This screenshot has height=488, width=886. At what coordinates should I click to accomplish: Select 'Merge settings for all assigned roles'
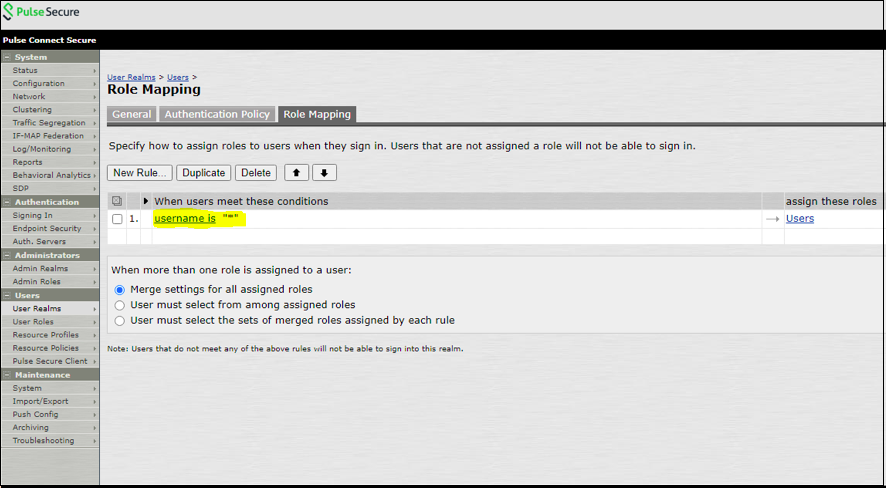tap(121, 289)
